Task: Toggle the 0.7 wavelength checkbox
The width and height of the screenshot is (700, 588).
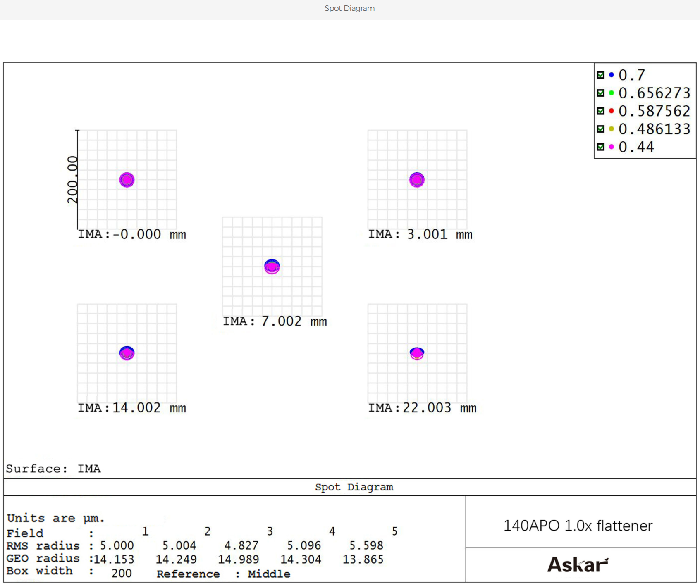Action: coord(601,75)
